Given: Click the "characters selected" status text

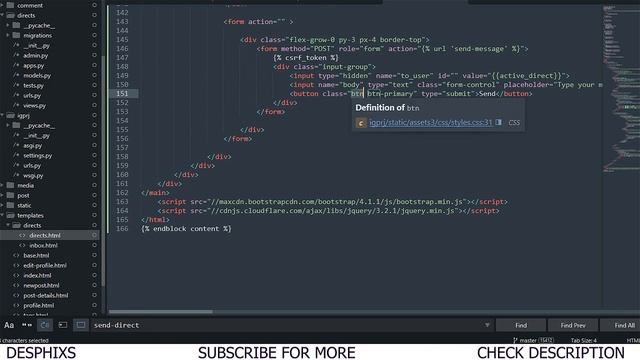Looking at the screenshot, I should coord(24,340).
